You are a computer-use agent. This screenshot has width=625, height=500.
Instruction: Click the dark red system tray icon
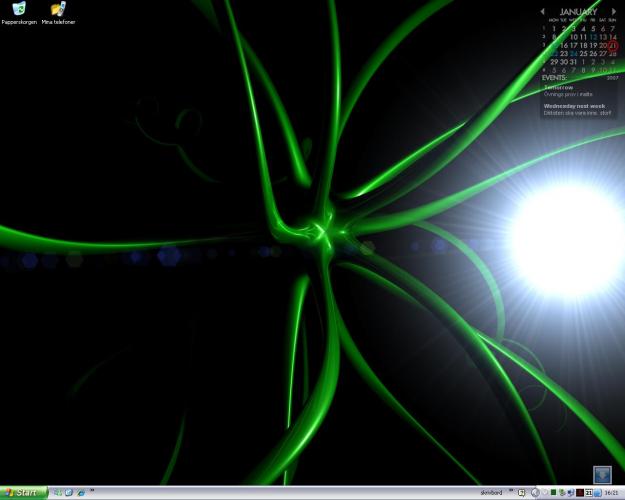(579, 493)
